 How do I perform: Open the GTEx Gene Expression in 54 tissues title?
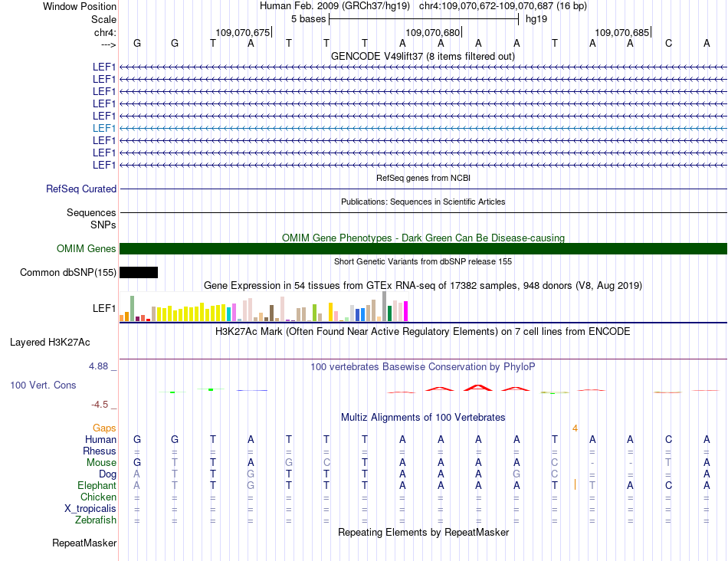pyautogui.click(x=423, y=286)
